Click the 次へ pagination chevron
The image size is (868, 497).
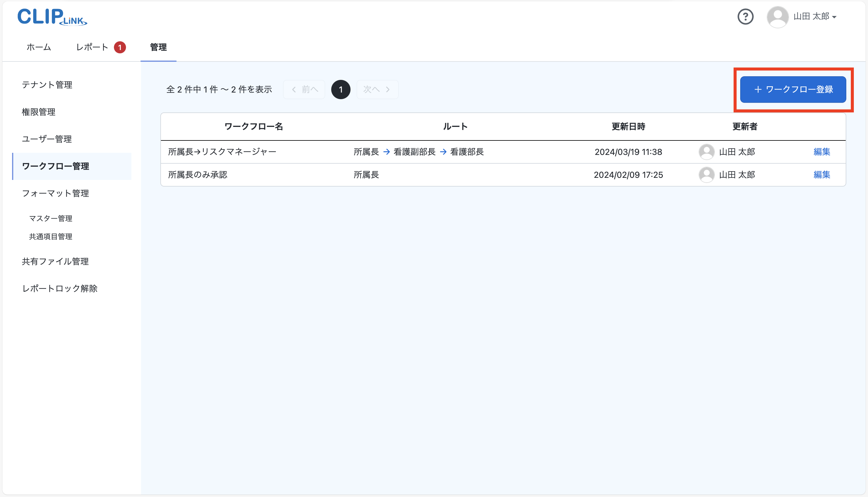388,89
